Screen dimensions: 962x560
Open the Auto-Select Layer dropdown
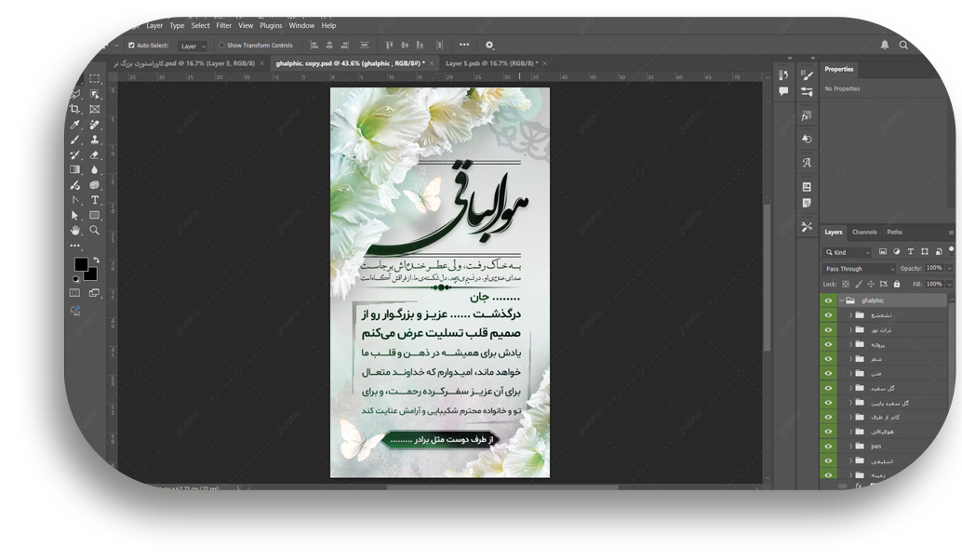[x=194, y=46]
